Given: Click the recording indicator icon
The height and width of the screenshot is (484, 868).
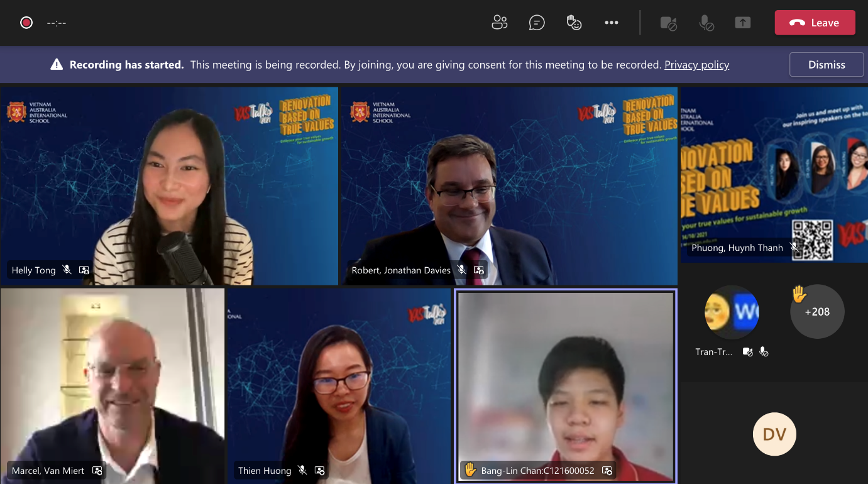Looking at the screenshot, I should 26,23.
